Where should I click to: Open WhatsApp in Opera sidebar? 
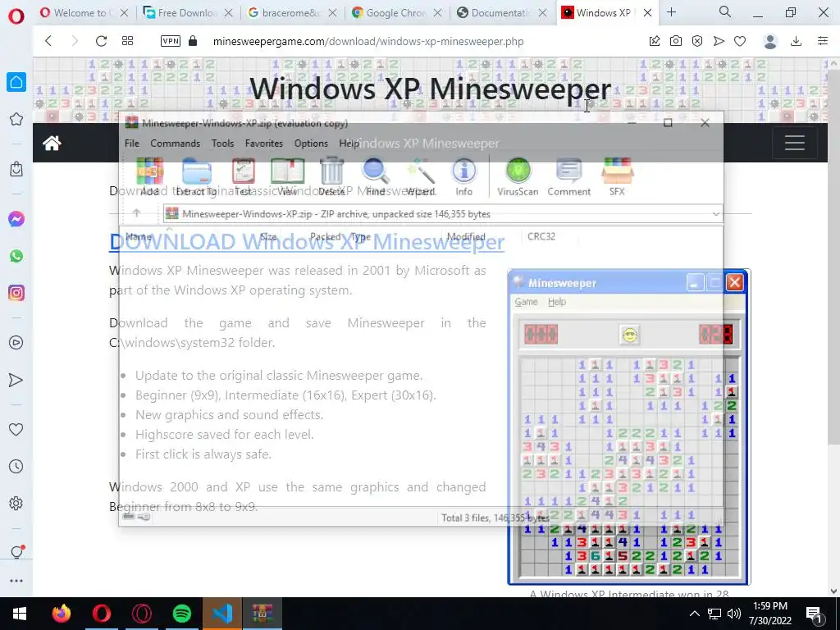click(x=16, y=256)
